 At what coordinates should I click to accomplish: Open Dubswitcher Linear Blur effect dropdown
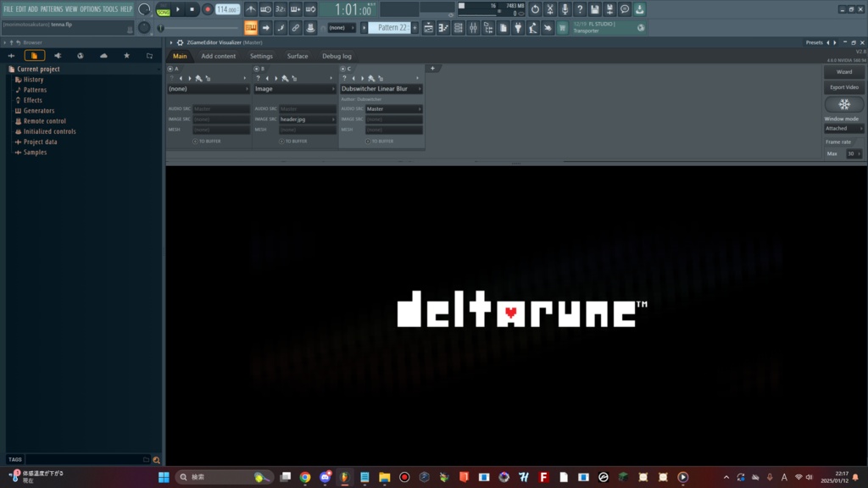coord(381,88)
